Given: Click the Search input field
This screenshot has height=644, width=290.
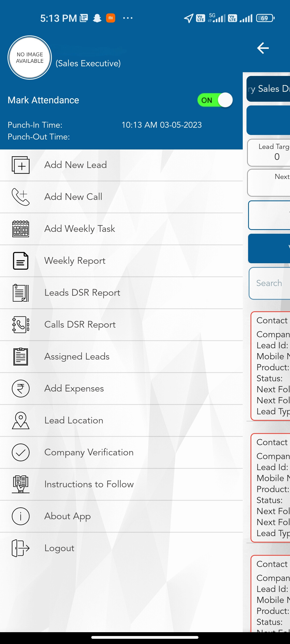Looking at the screenshot, I should 270,283.
